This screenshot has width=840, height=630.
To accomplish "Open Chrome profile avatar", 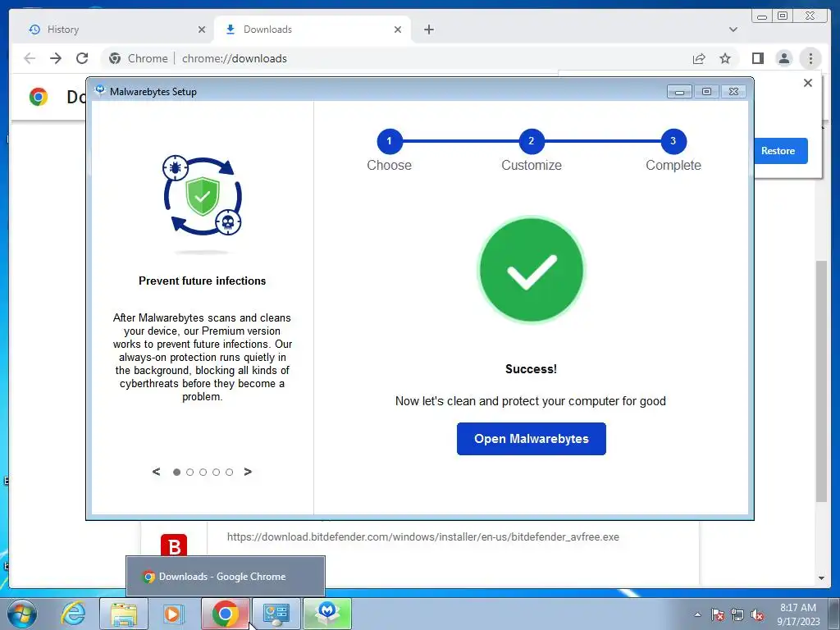I will pos(783,58).
